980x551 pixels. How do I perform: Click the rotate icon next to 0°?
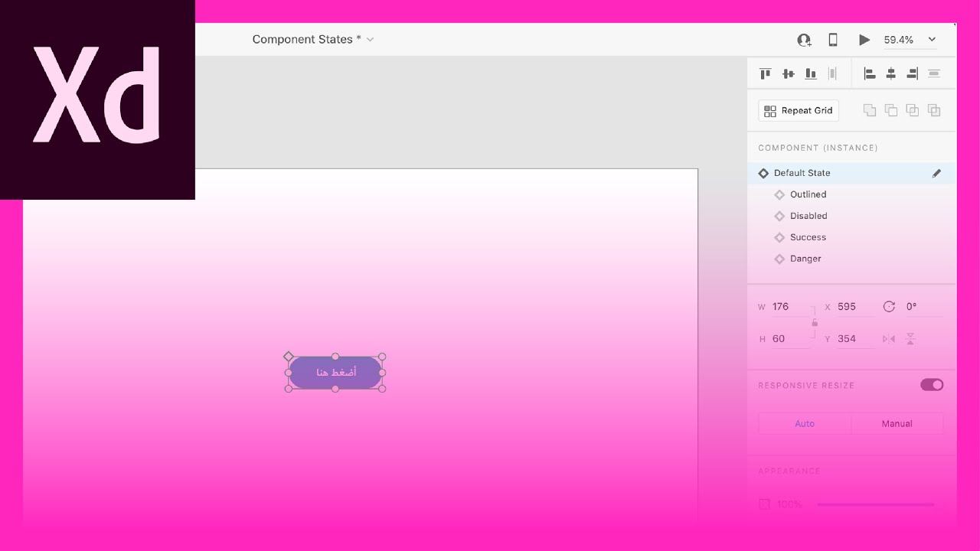[889, 307]
